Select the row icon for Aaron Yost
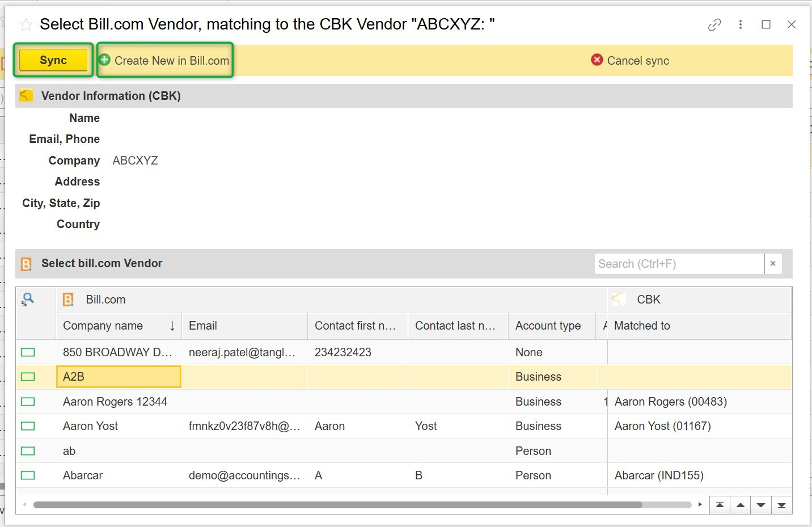 (x=28, y=426)
